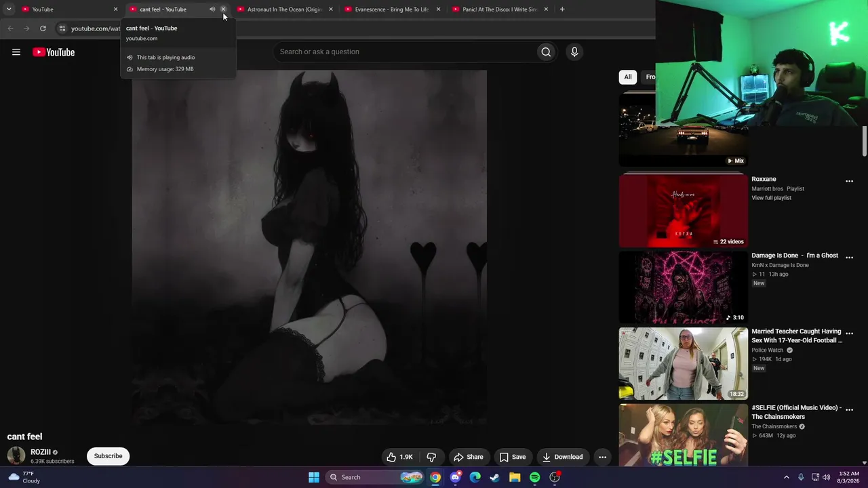The width and height of the screenshot is (868, 488).
Task: Open the Damage Is Done video thumbnail
Action: coord(684,287)
